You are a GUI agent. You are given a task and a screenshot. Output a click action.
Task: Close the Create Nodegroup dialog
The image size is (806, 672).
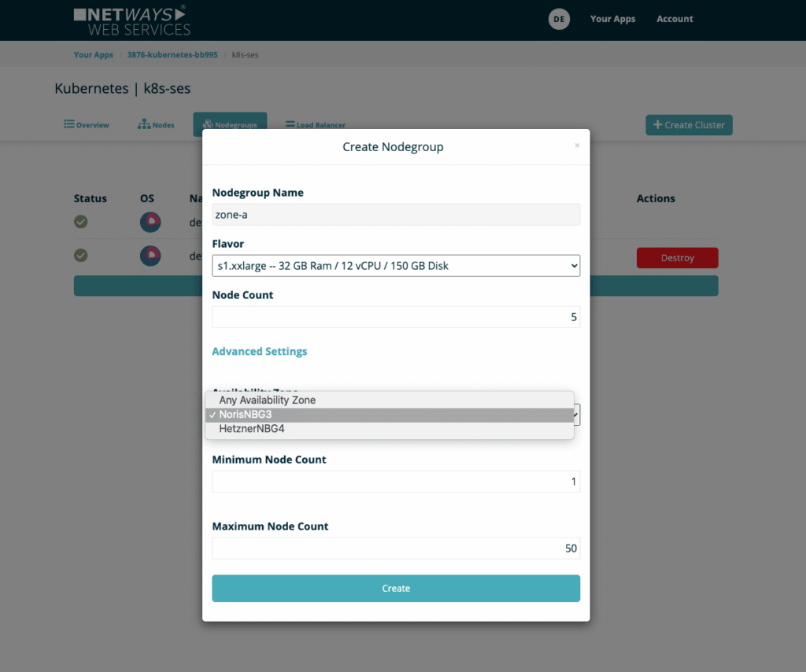point(577,146)
